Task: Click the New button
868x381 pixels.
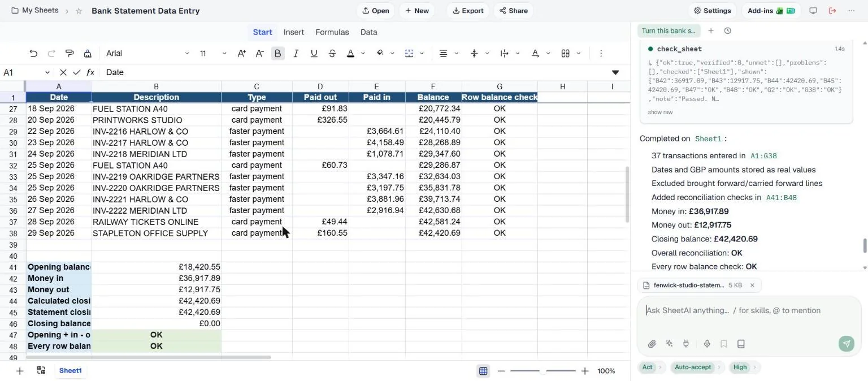Action: (x=417, y=11)
